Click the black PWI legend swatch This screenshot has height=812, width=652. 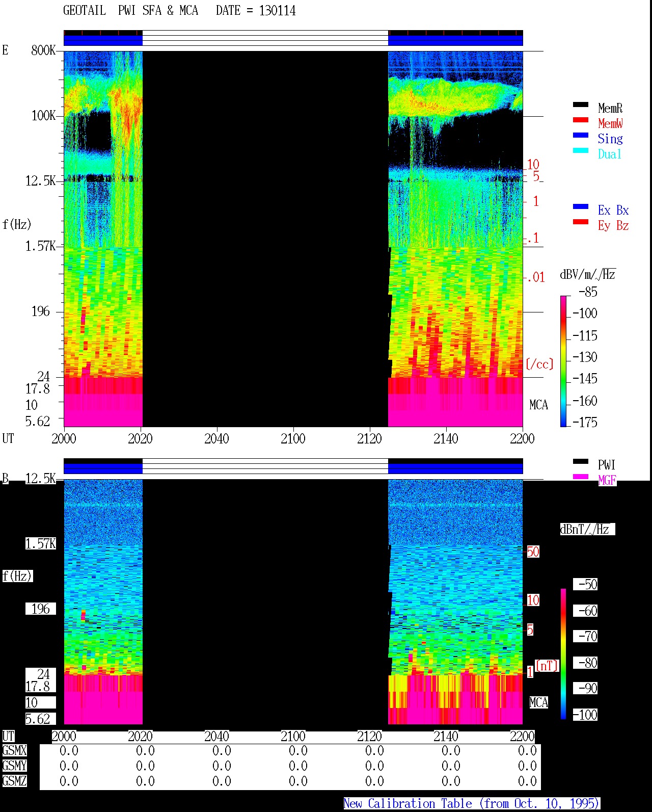(580, 462)
